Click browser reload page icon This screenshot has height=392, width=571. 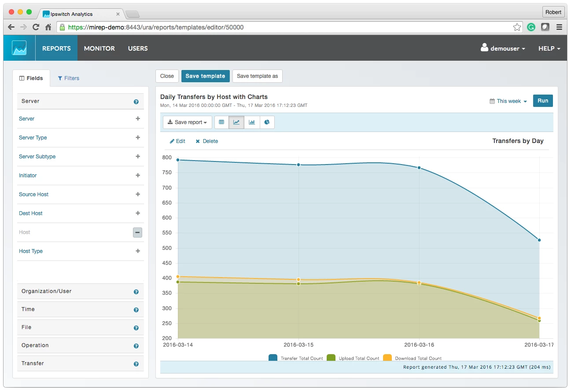coord(36,27)
